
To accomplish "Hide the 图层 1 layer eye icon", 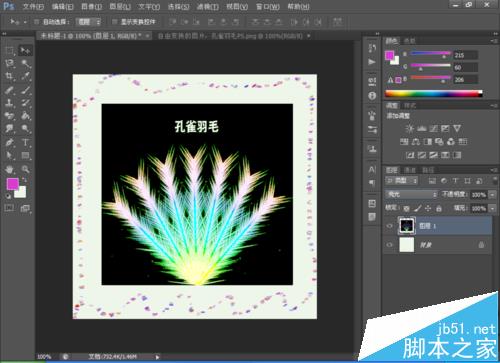I will (x=389, y=226).
